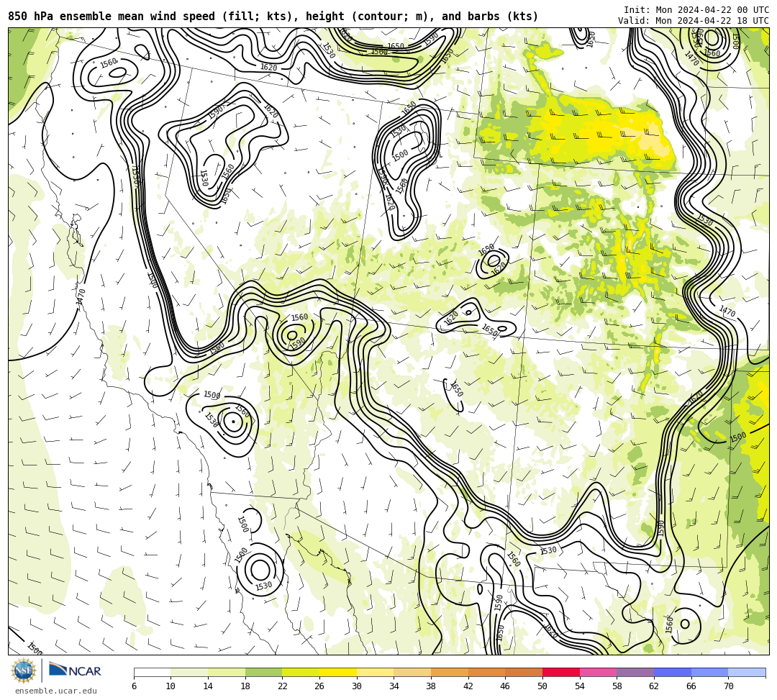The width and height of the screenshot is (777, 700).
Task: Click the colorbar tick label 50
Action: [x=542, y=686]
